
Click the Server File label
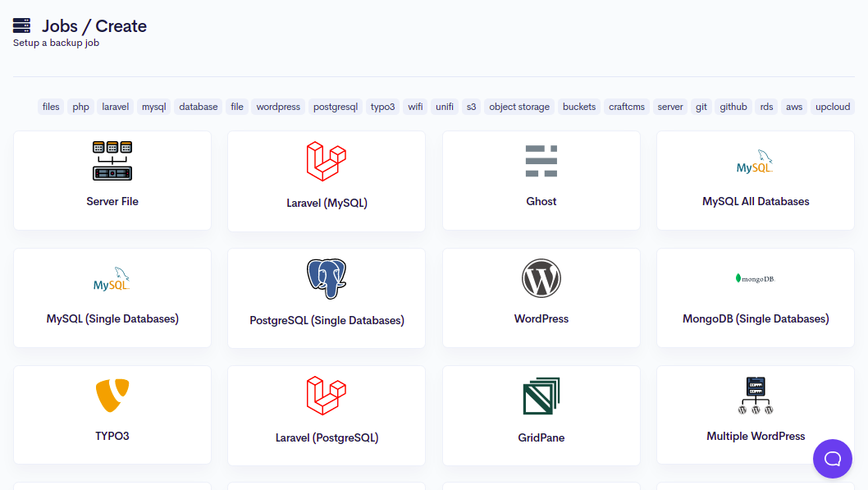pyautogui.click(x=112, y=202)
